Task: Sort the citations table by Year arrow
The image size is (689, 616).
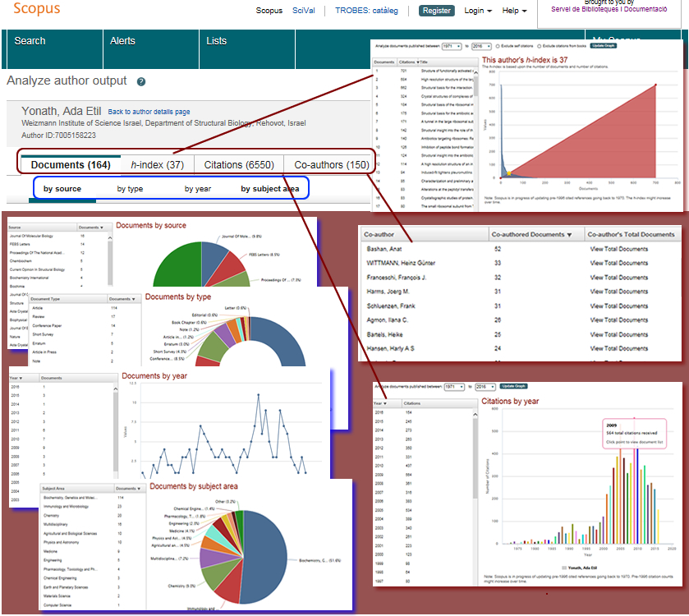Action: coord(385,403)
